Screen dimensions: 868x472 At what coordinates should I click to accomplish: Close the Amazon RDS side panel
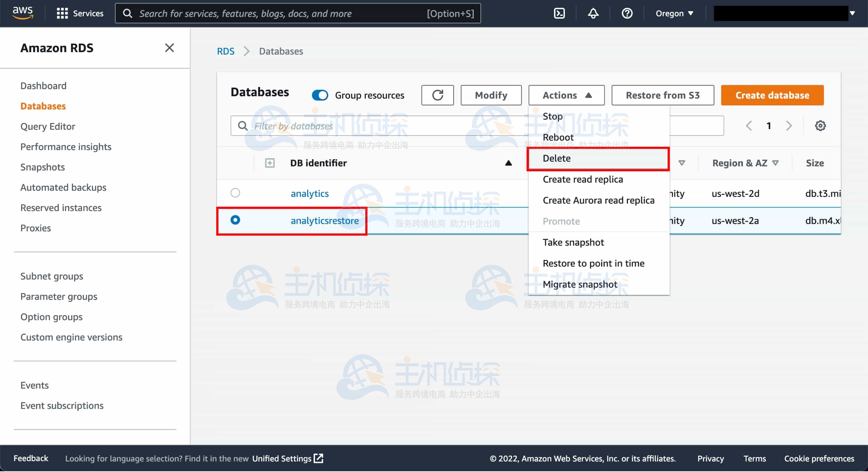(x=169, y=48)
